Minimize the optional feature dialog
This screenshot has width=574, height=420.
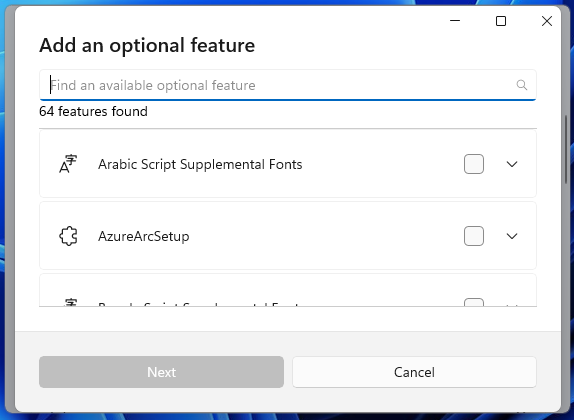click(455, 21)
